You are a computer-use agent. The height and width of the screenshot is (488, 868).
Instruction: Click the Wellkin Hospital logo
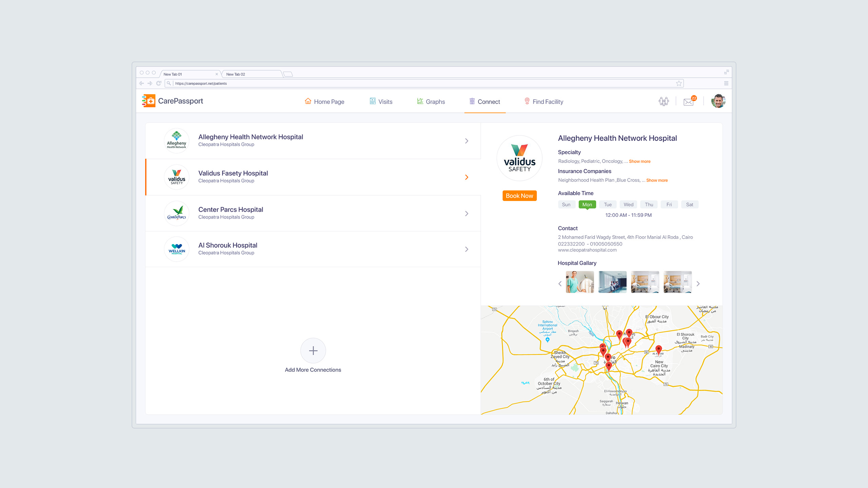176,249
